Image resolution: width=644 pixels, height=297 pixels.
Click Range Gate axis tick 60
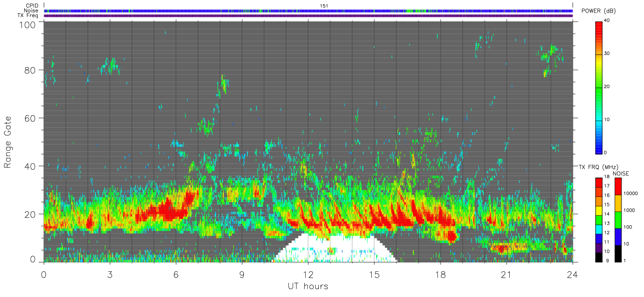coord(29,118)
